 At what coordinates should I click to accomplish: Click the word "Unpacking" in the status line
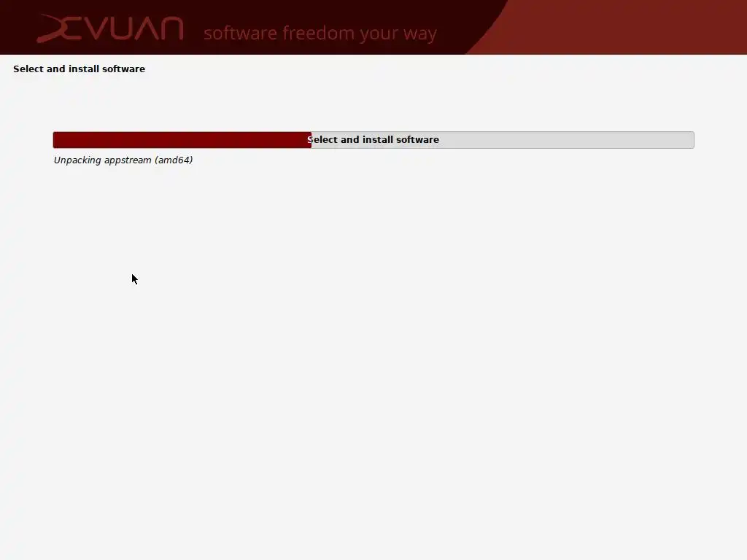pyautogui.click(x=77, y=160)
